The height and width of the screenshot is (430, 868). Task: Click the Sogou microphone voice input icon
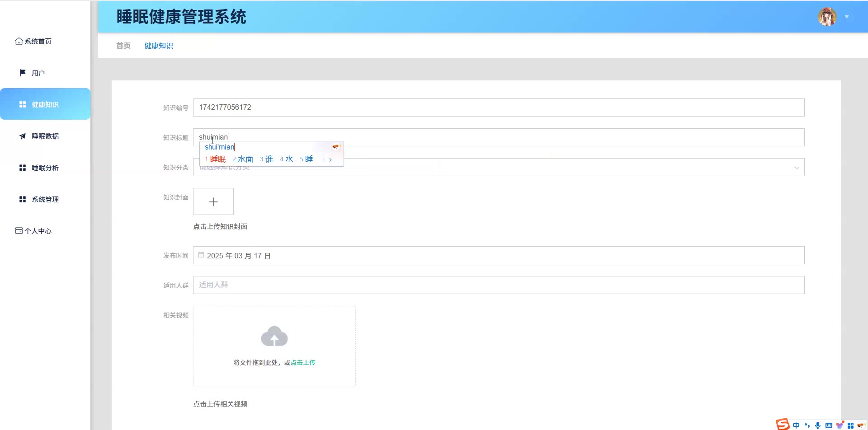tap(818, 425)
